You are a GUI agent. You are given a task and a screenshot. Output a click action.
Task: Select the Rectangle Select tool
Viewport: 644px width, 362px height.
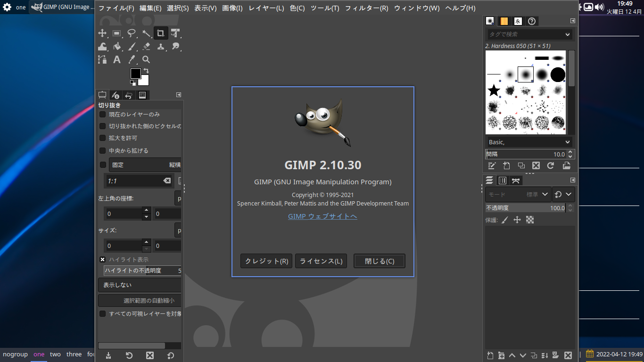click(x=117, y=33)
